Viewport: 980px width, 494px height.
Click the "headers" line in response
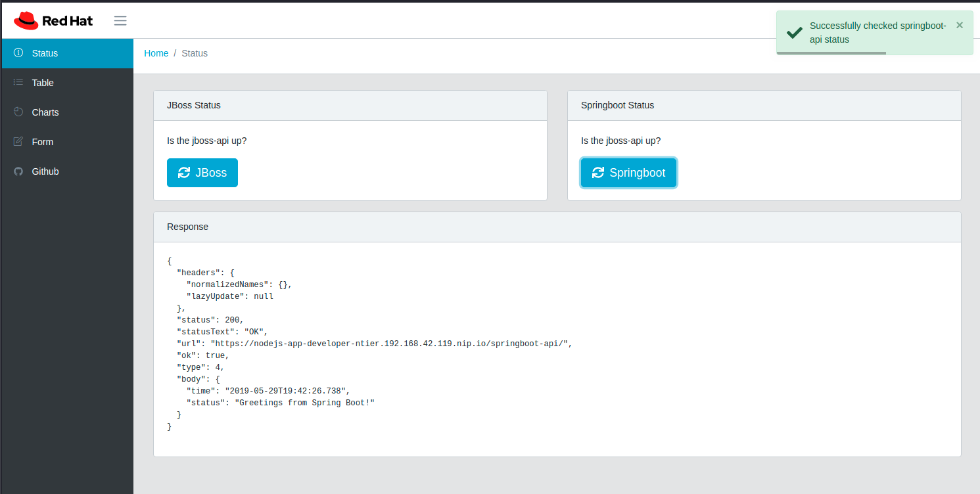coord(205,273)
